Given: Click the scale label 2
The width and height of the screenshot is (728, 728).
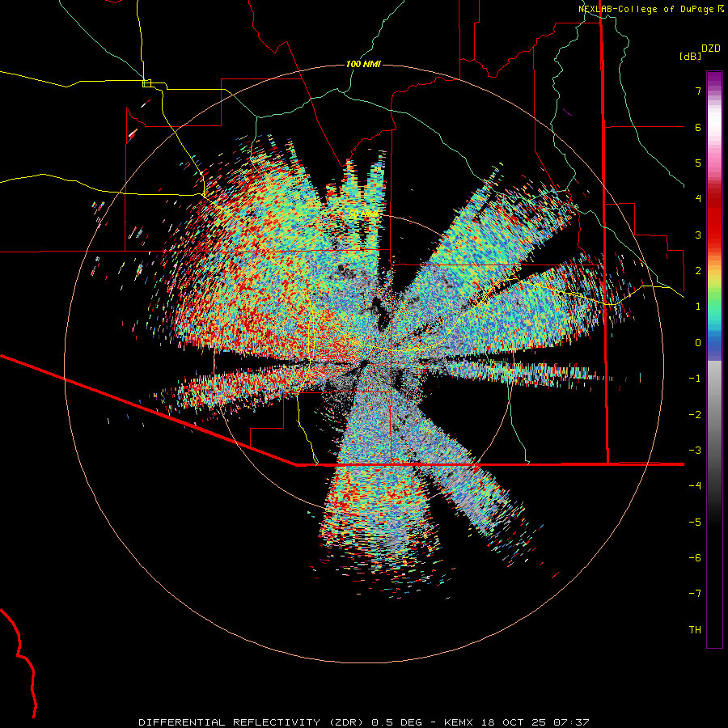Looking at the screenshot, I should [698, 271].
